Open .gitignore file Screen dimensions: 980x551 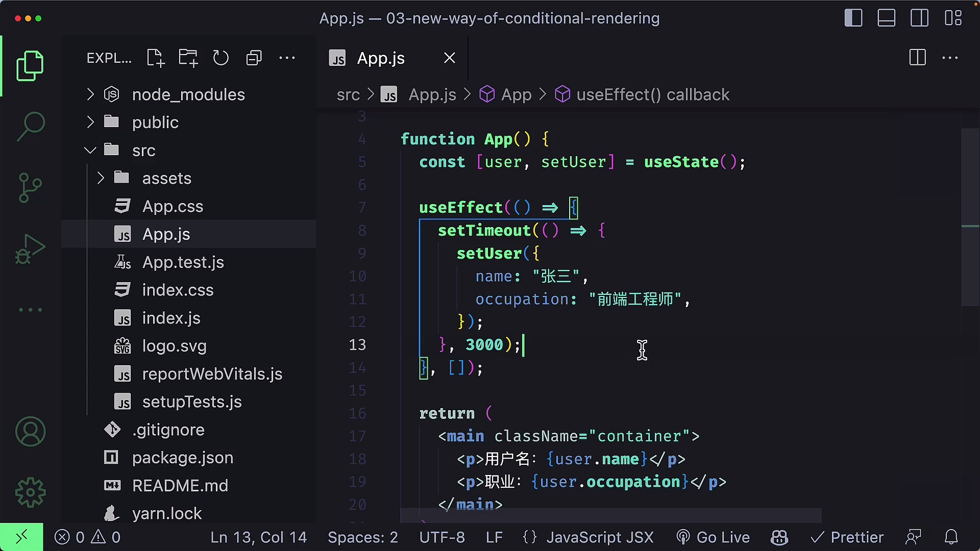pos(189,430)
